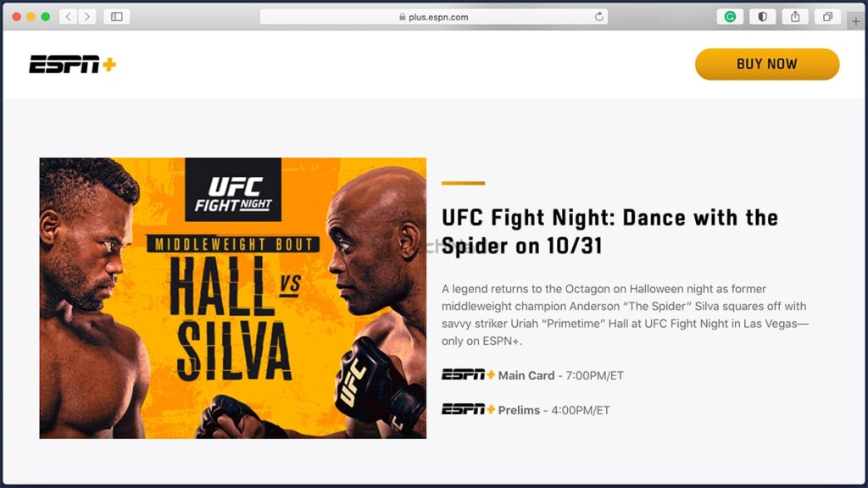Screen dimensions: 868x488
Task: Toggle the Safari sidebar button
Action: click(117, 17)
